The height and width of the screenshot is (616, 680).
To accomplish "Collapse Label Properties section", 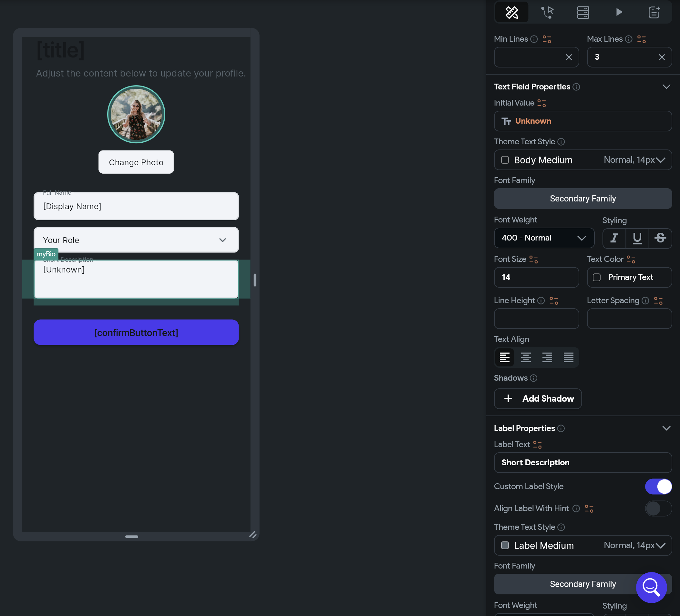I will pos(666,428).
